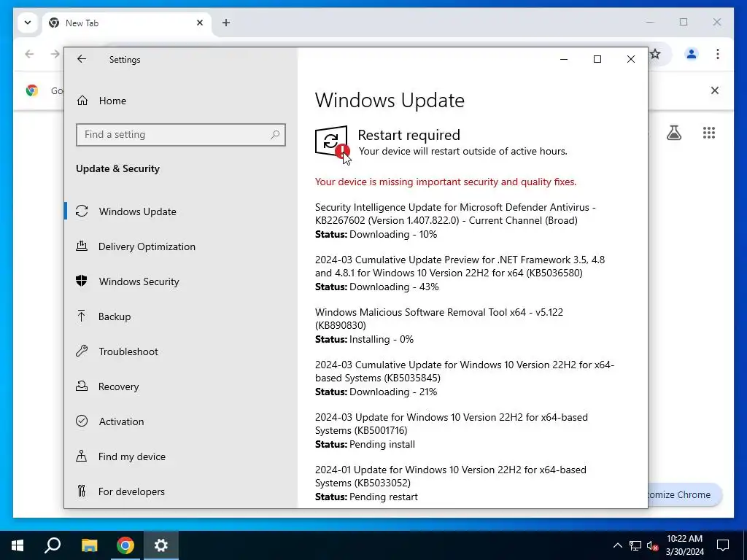Open Home in Settings sidebar
Viewport: 747px width, 560px height.
(112, 101)
